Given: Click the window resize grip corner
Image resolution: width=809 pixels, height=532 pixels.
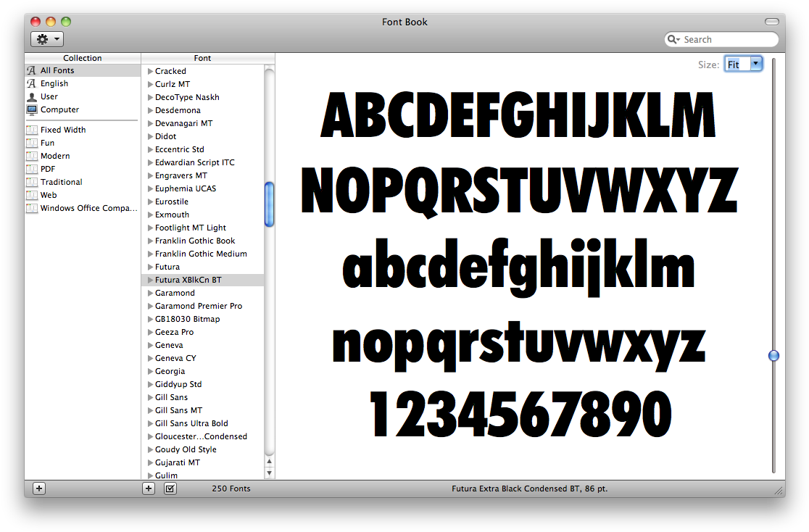Looking at the screenshot, I should [x=779, y=491].
